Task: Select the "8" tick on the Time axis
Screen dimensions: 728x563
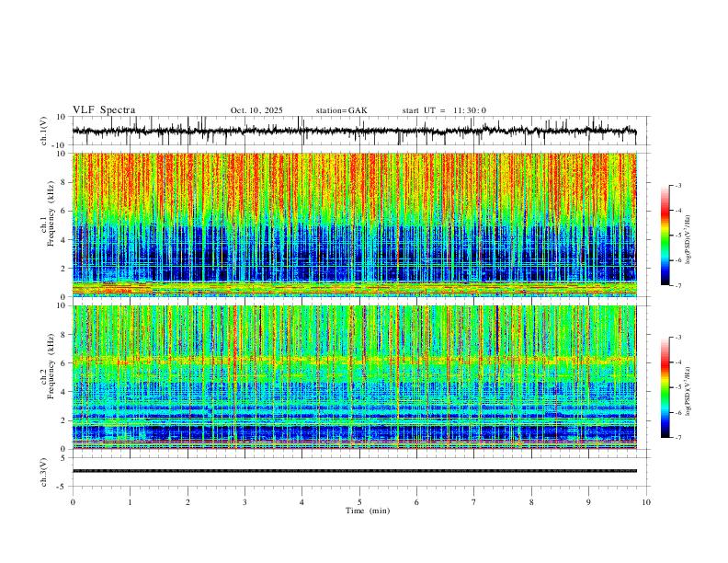Action: click(x=531, y=502)
